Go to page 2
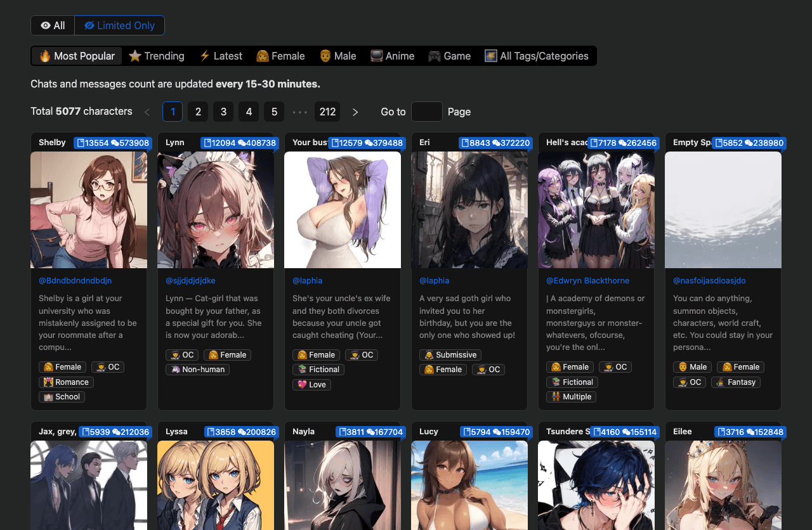Screen dimensions: 812x530 [198, 112]
